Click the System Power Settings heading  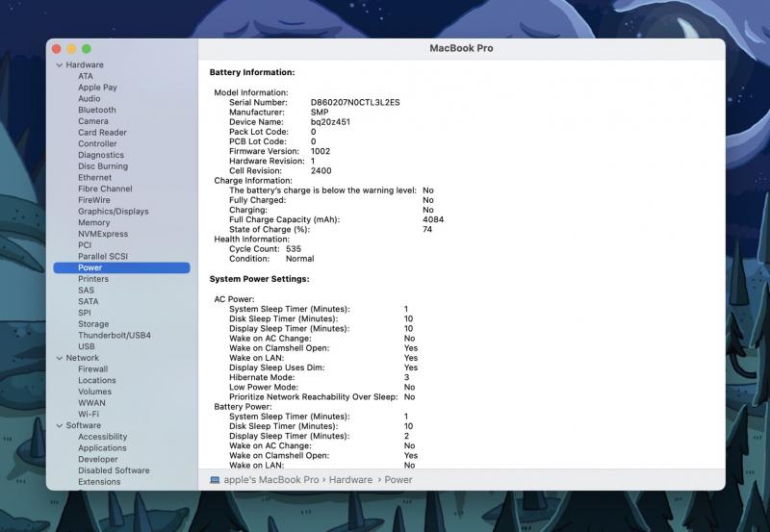click(259, 279)
